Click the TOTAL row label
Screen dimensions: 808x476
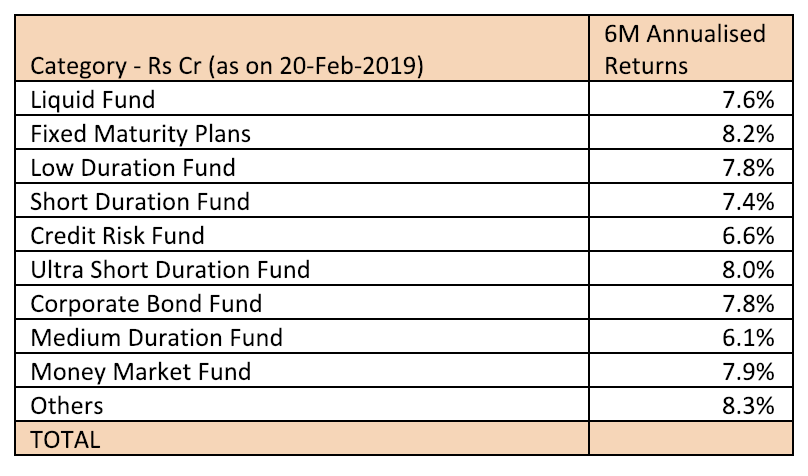pyautogui.click(x=66, y=438)
